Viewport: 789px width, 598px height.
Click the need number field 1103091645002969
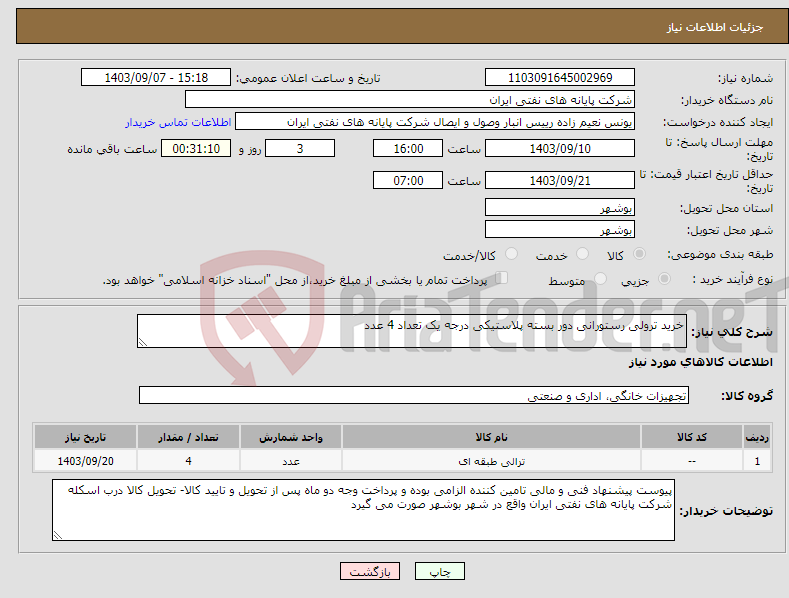[x=560, y=78]
